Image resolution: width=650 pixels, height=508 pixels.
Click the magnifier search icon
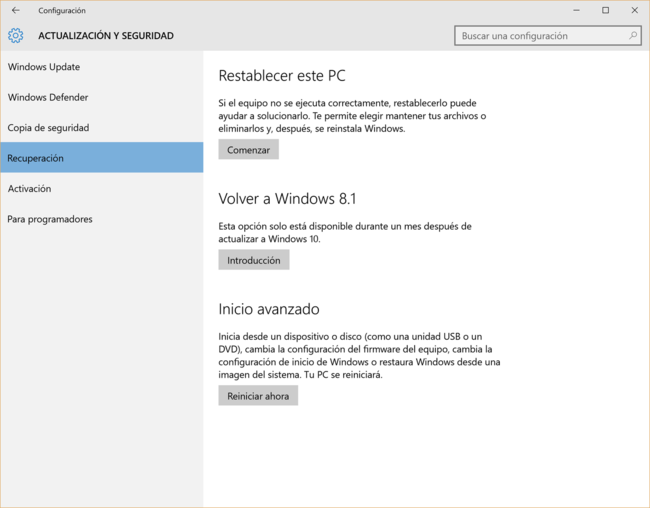point(633,36)
